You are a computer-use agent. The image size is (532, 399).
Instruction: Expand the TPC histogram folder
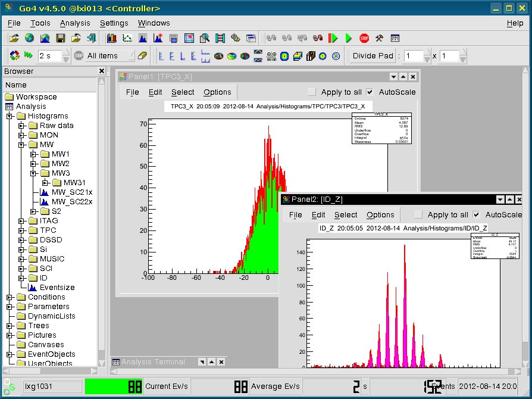pos(21,230)
